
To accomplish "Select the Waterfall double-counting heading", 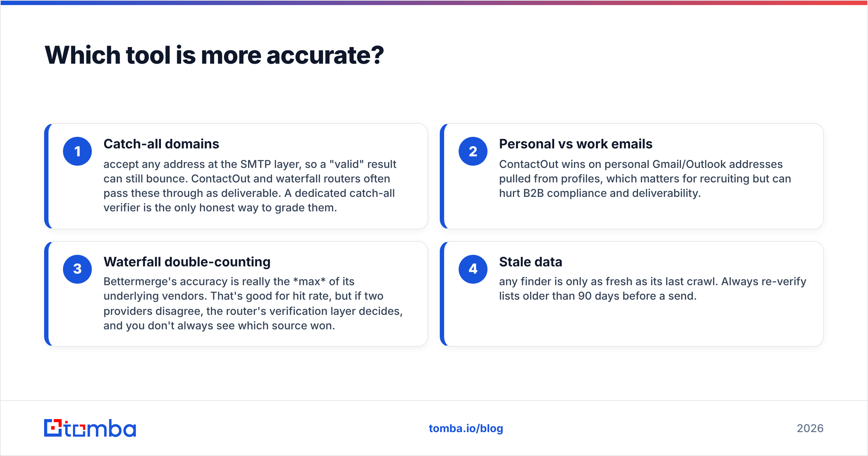I will (187, 262).
